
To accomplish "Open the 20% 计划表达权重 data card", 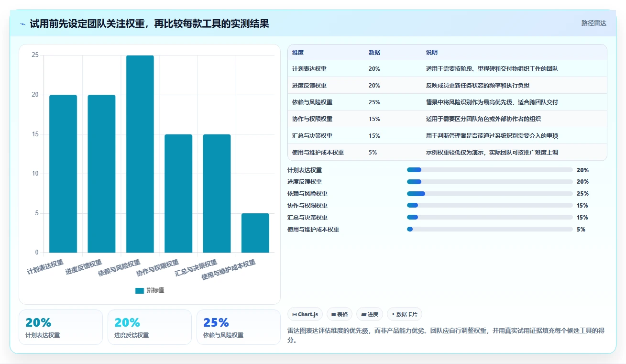I will click(61, 327).
